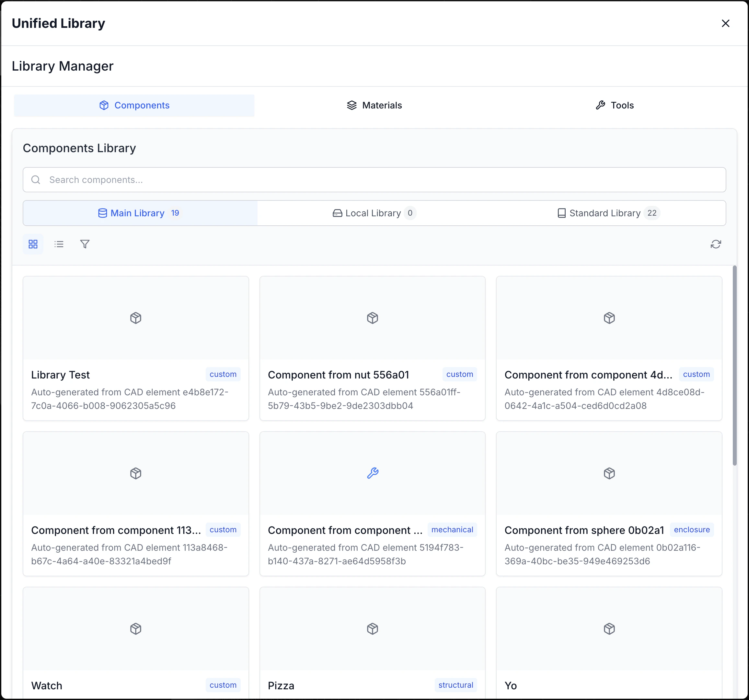This screenshot has width=749, height=700.
Task: Switch to grid view
Action: coord(33,244)
